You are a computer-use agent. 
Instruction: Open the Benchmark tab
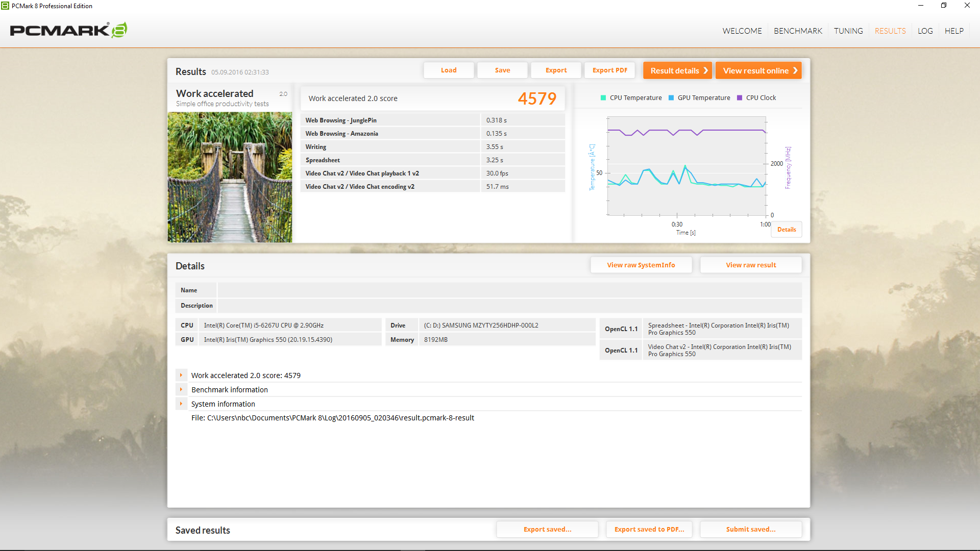798,31
